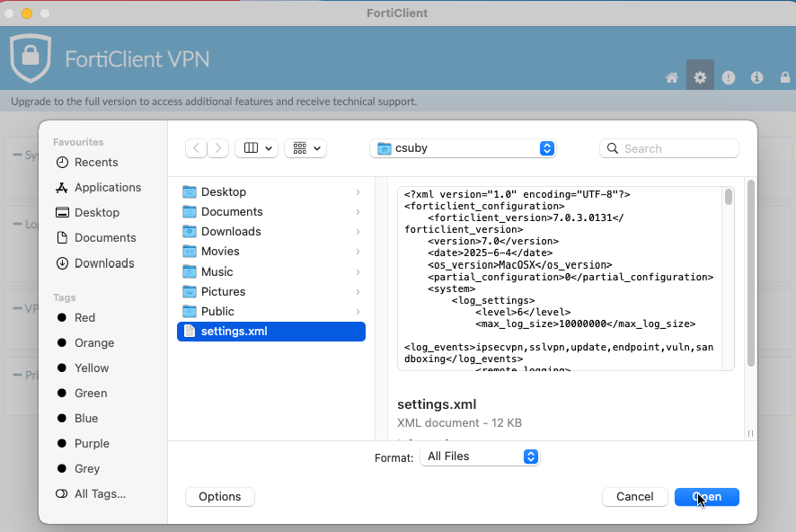Open All Tags… in sidebar
The width and height of the screenshot is (796, 532).
91,494
